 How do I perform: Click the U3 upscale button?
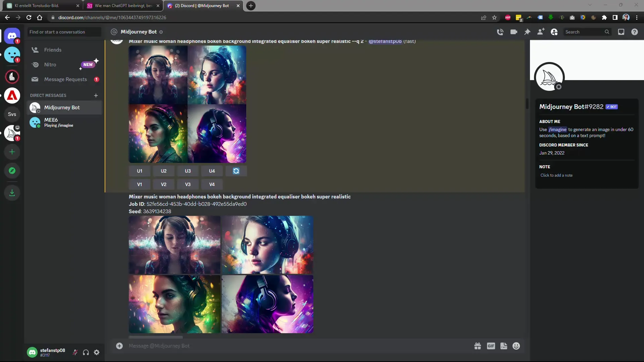(187, 171)
